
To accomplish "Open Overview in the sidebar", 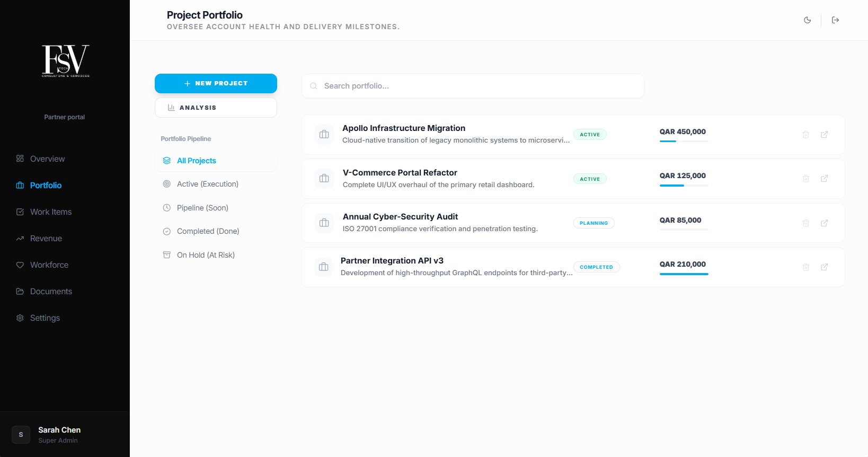I will [x=47, y=159].
